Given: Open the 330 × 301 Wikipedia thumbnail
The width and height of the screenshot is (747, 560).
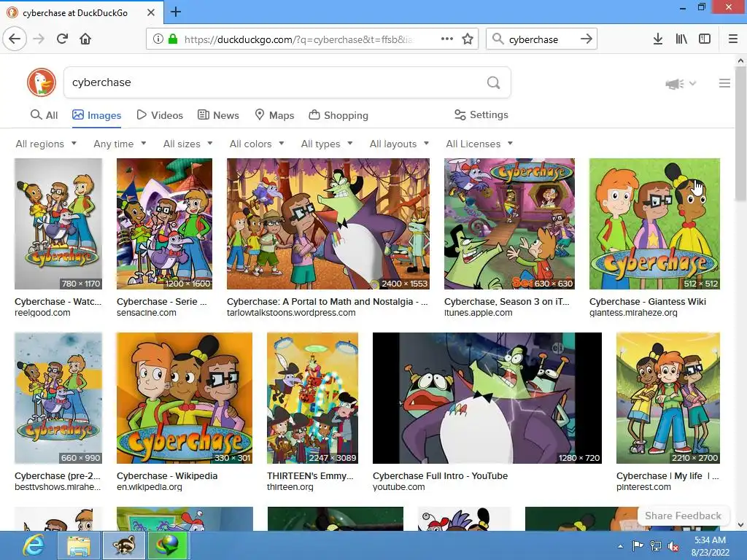Looking at the screenshot, I should [185, 398].
